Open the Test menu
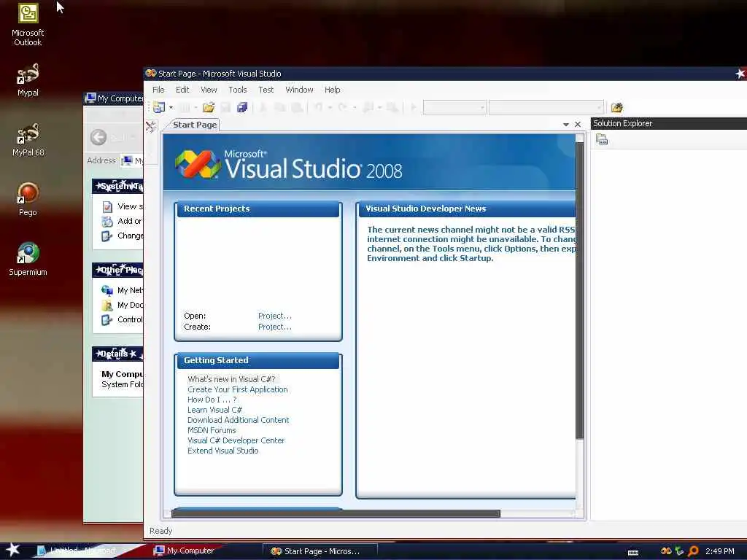 pos(266,90)
